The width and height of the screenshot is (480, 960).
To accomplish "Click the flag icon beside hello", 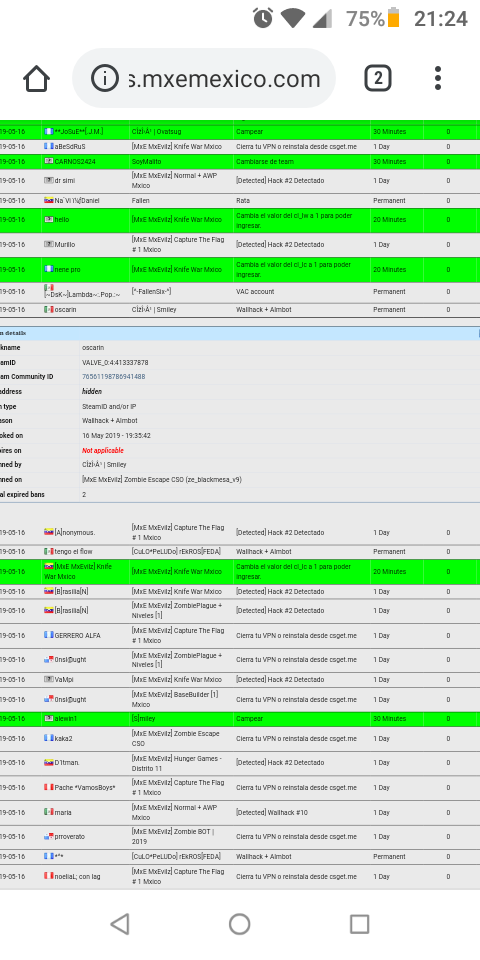I will 49,219.
